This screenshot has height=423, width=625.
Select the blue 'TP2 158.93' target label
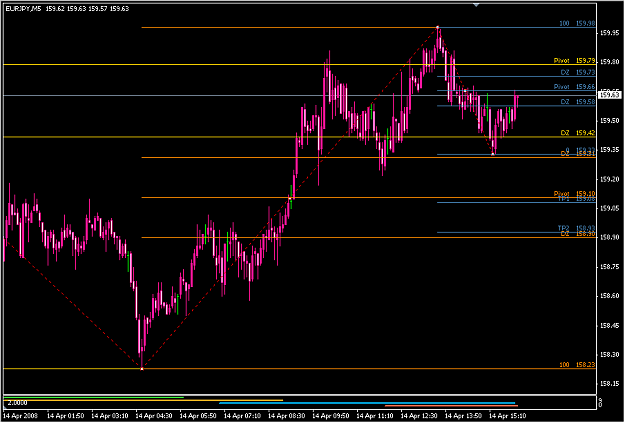[576, 228]
